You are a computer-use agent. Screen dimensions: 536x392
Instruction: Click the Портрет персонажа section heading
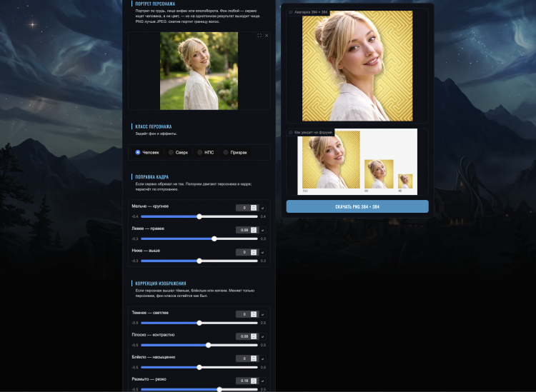coord(155,4)
